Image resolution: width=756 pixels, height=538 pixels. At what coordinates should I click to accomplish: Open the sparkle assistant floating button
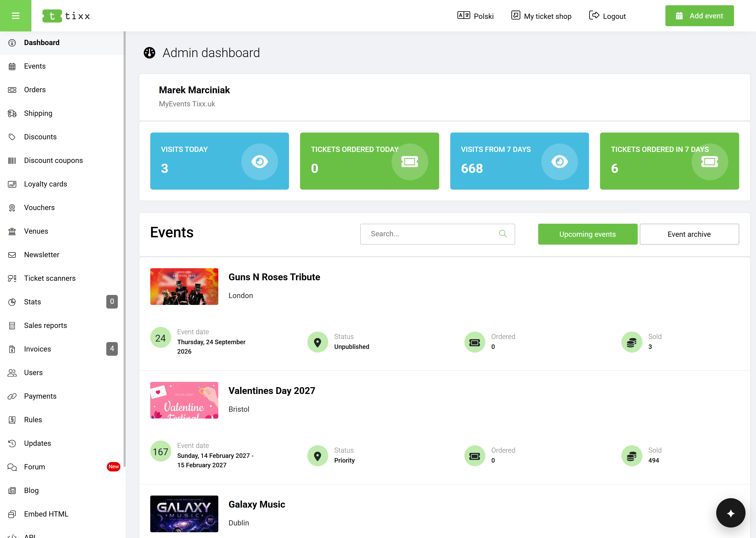coord(731,513)
